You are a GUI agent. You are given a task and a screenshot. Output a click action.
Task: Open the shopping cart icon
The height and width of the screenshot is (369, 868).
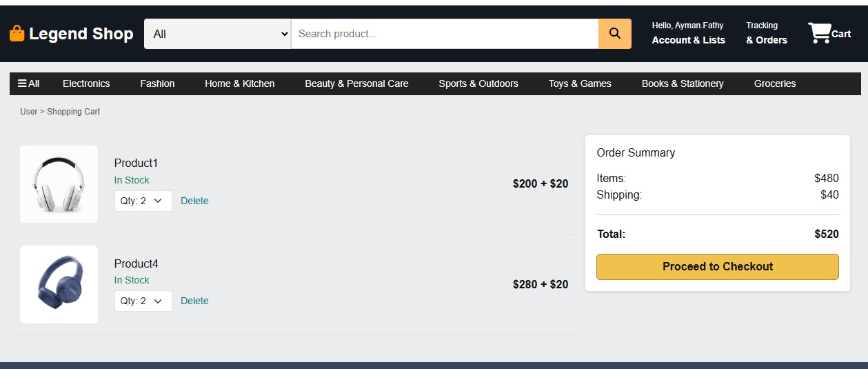pyautogui.click(x=820, y=33)
